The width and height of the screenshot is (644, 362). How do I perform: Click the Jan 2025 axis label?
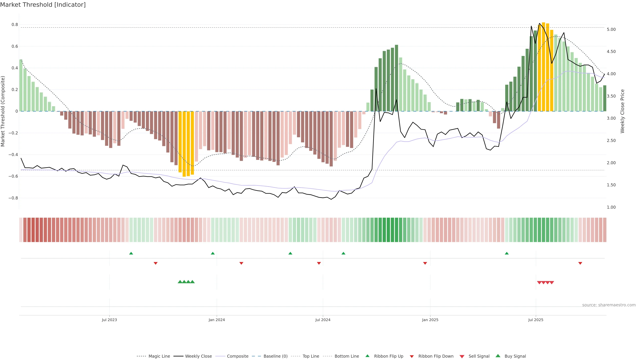[x=430, y=320]
